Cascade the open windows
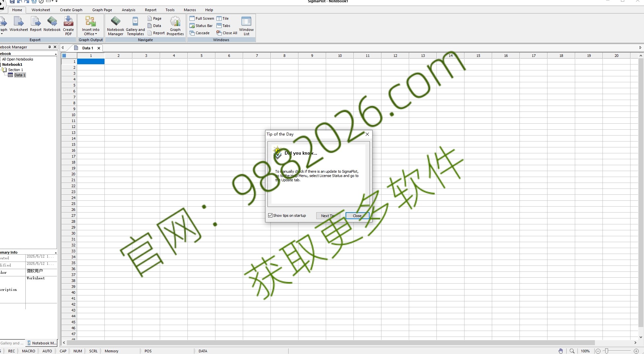The width and height of the screenshot is (644, 354). (x=200, y=33)
